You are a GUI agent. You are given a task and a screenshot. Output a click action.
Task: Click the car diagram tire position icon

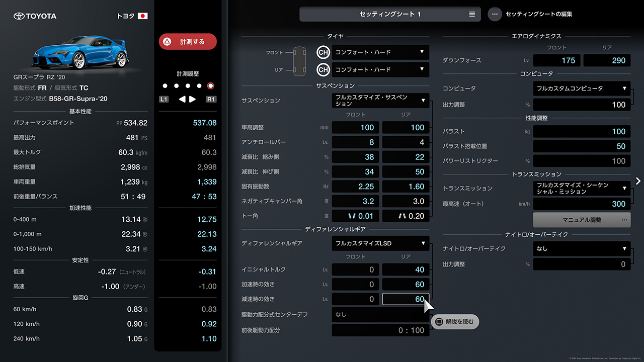click(299, 61)
